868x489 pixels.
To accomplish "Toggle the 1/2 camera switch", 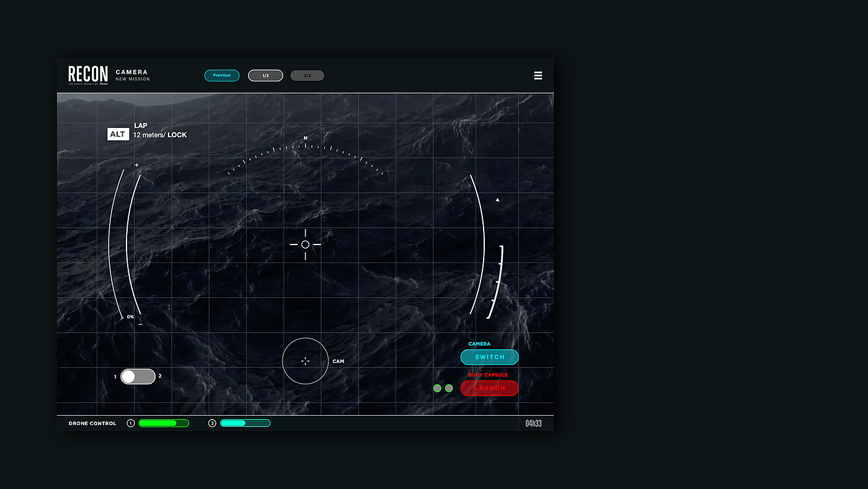I will click(138, 376).
